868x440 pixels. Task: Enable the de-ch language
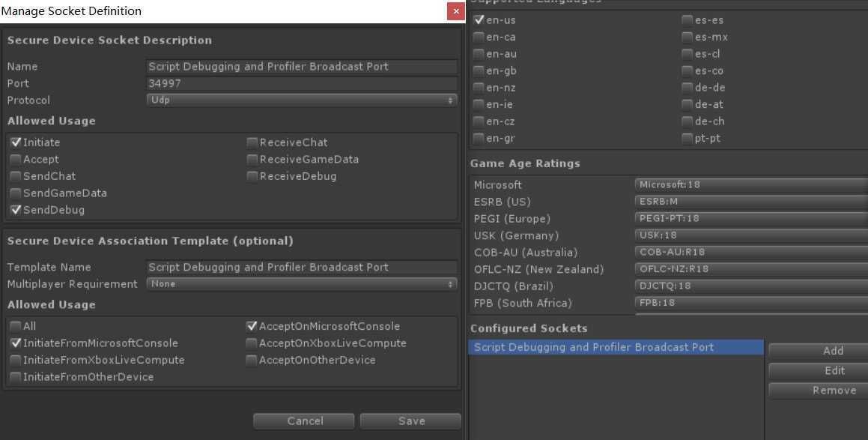pyautogui.click(x=688, y=121)
